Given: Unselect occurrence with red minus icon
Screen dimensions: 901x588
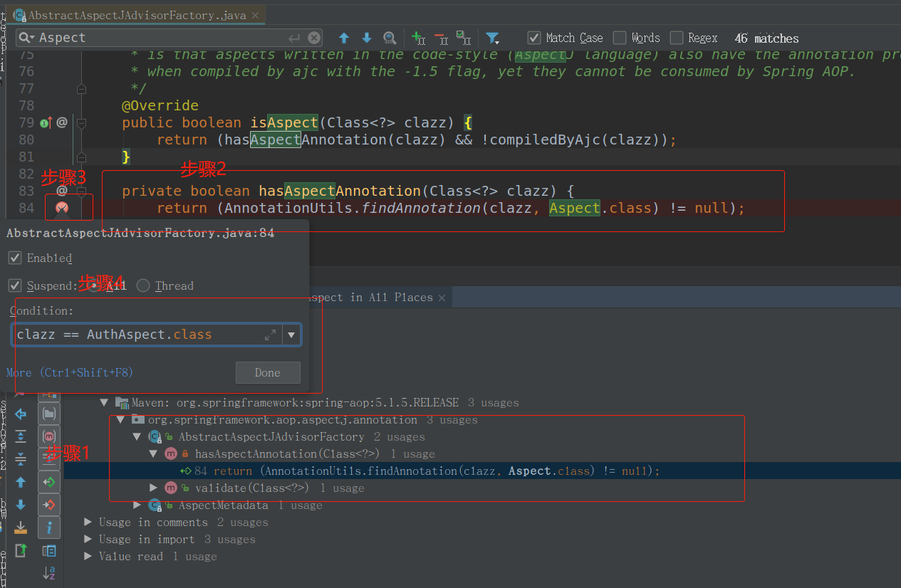Looking at the screenshot, I should (441, 38).
